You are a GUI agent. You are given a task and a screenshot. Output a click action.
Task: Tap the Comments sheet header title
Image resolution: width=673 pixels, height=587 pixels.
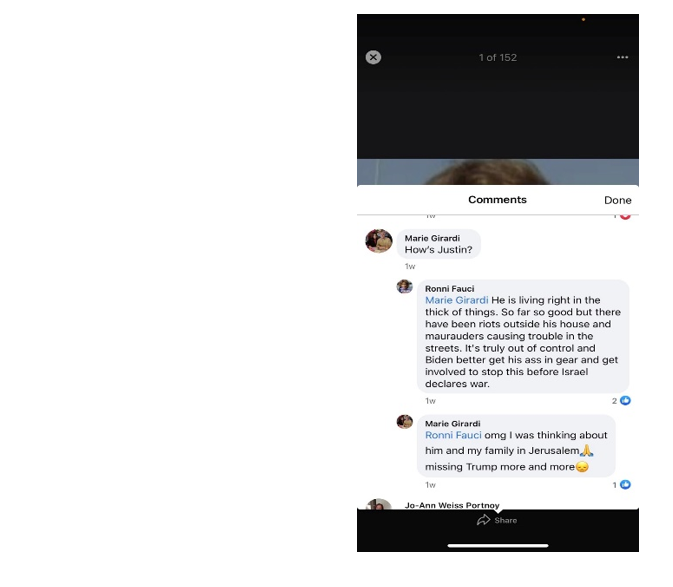(497, 200)
